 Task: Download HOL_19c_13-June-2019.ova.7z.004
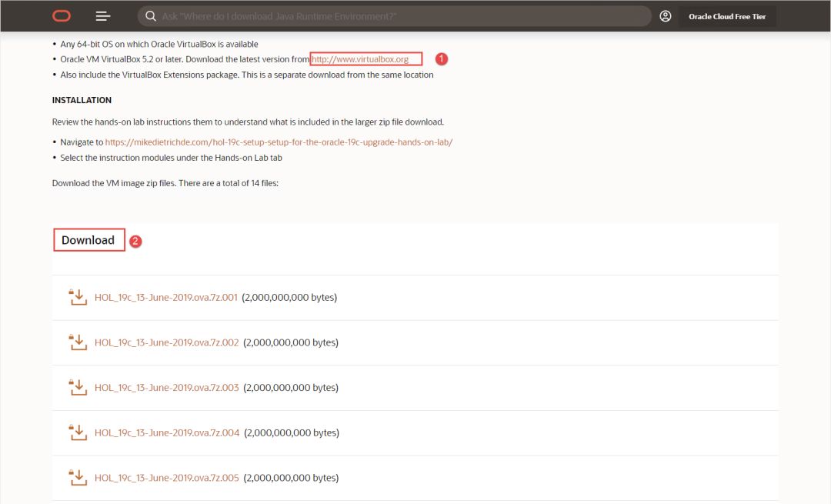pyautogui.click(x=167, y=432)
